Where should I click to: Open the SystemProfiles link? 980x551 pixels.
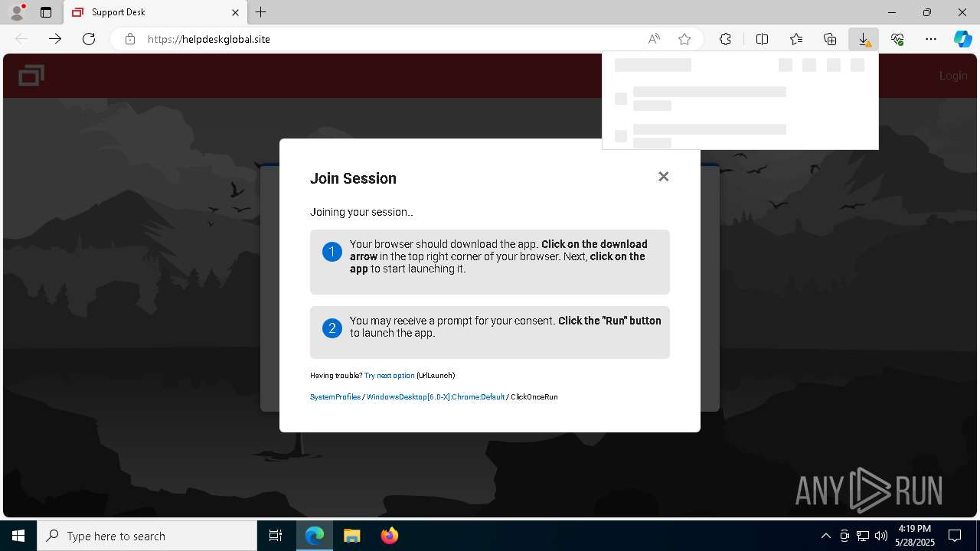(335, 397)
